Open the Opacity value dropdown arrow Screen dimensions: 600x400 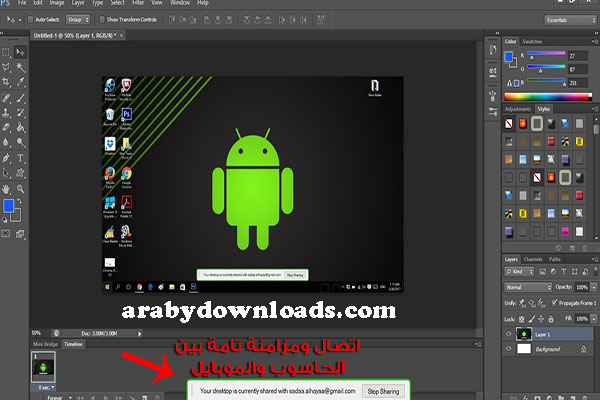(x=594, y=287)
